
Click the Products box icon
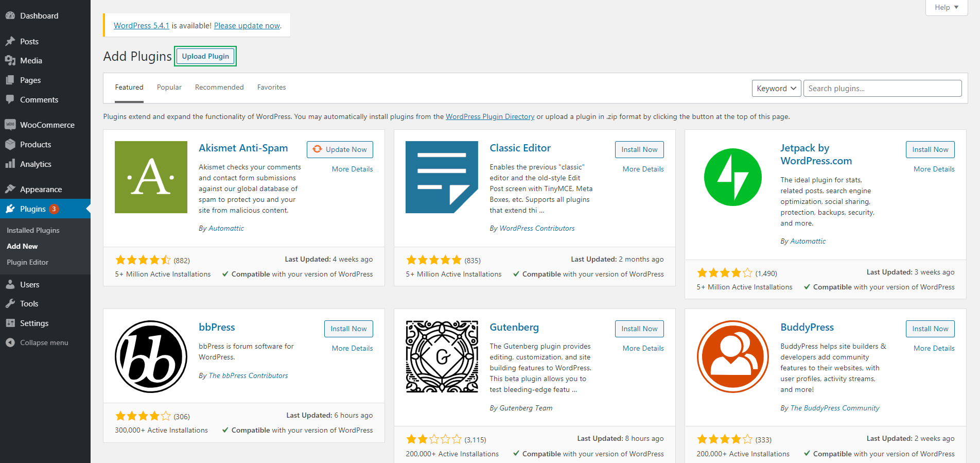pos(10,144)
